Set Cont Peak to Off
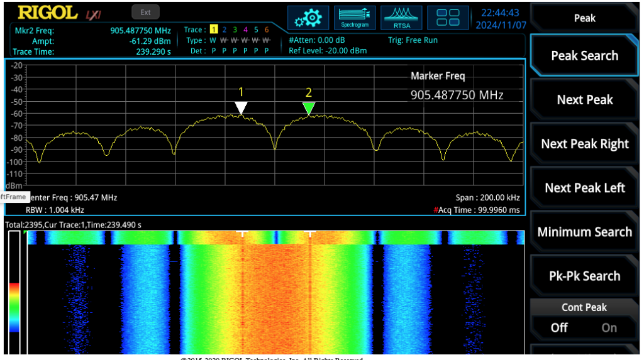 pos(559,327)
